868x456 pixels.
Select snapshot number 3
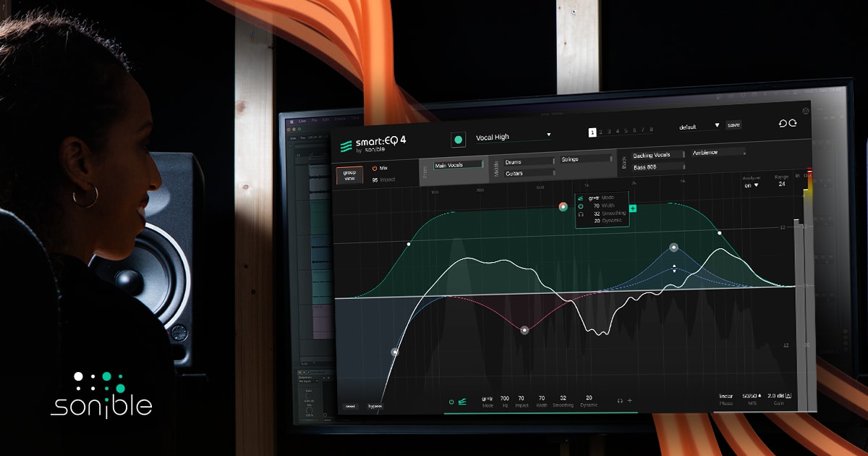tap(608, 131)
